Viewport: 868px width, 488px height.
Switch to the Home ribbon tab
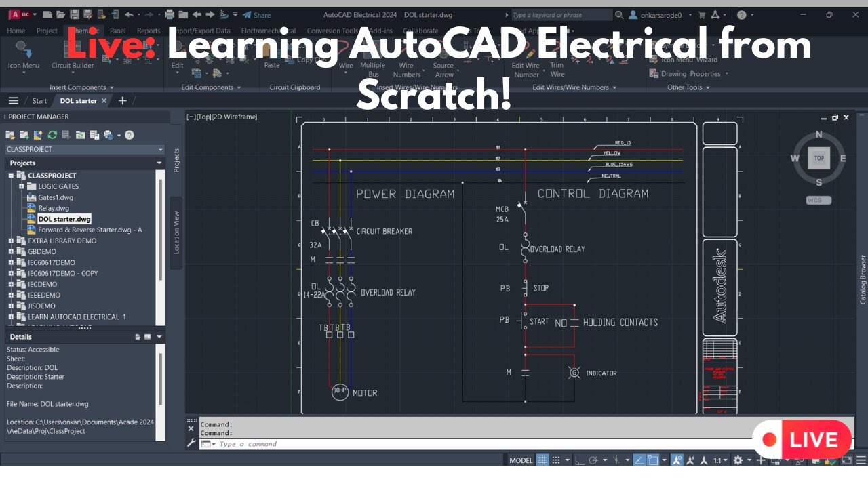pos(16,30)
